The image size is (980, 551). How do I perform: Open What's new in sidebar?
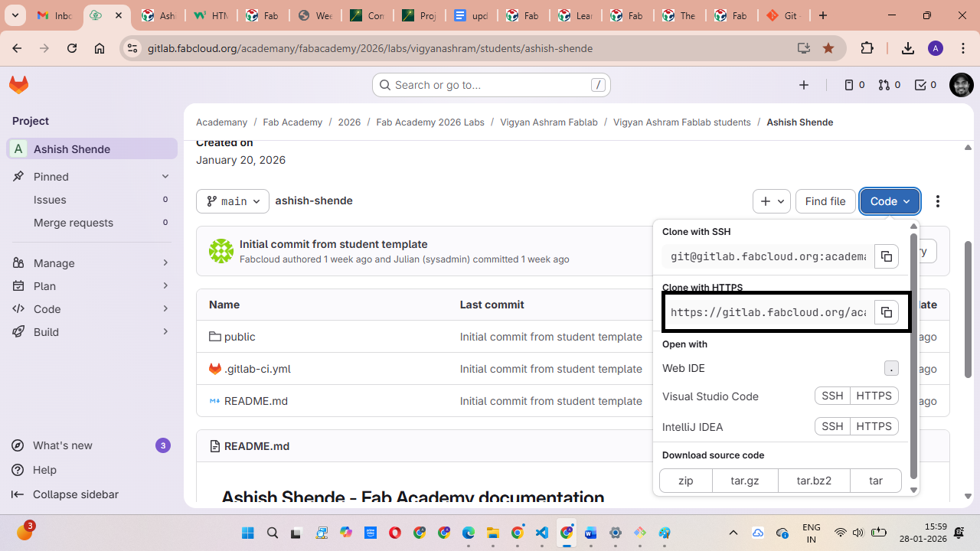tap(92, 445)
